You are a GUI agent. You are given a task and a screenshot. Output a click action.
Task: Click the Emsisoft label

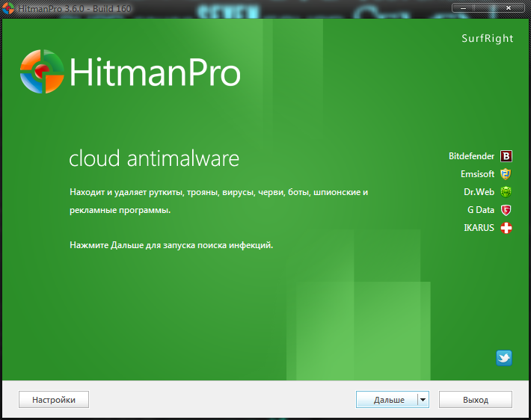pyautogui.click(x=477, y=174)
